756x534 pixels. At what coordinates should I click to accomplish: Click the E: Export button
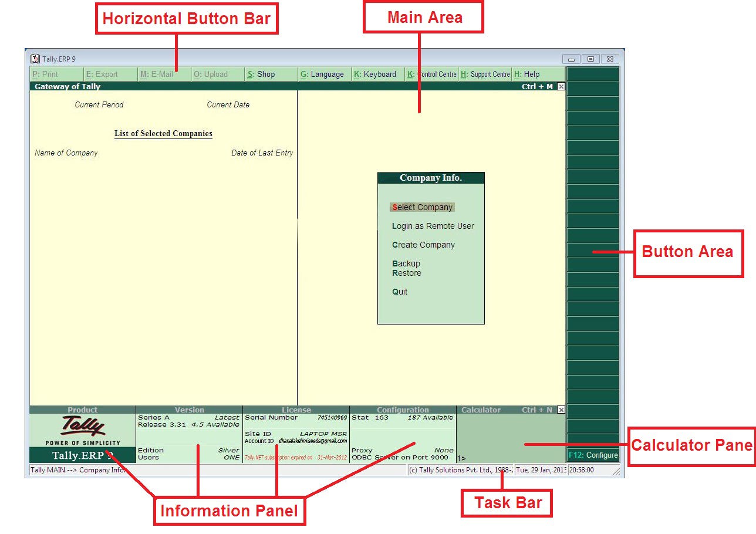(110, 75)
